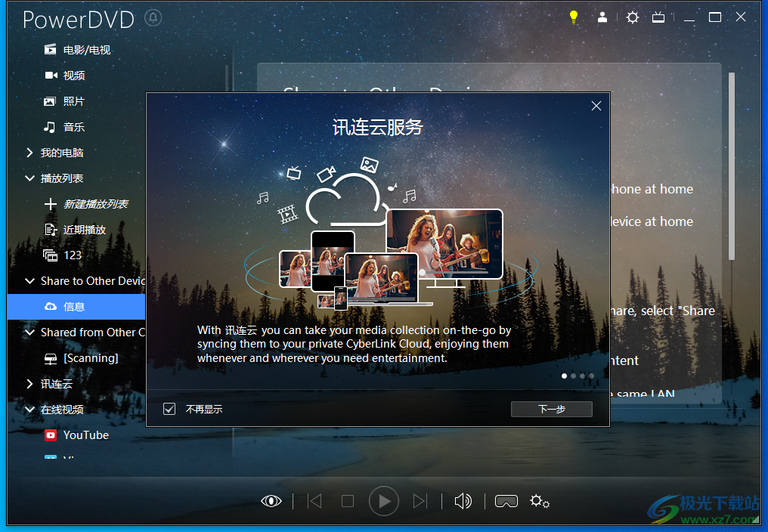Click the notification bell next to PowerDVD
Screen dimensions: 768x532
pyautogui.click(x=153, y=18)
